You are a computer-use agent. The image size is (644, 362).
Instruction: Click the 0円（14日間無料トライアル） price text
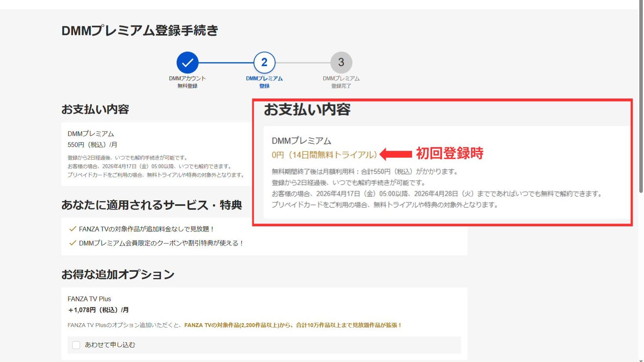click(x=324, y=155)
